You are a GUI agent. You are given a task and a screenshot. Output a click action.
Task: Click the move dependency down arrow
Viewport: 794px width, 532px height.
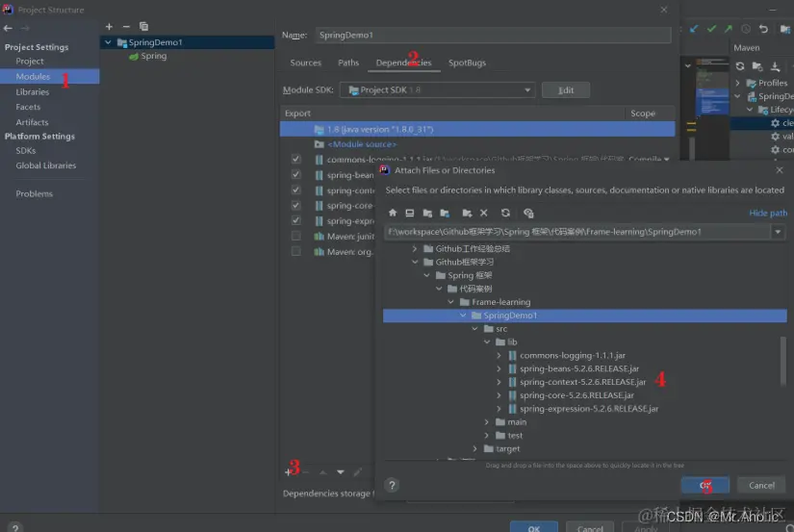coord(341,471)
